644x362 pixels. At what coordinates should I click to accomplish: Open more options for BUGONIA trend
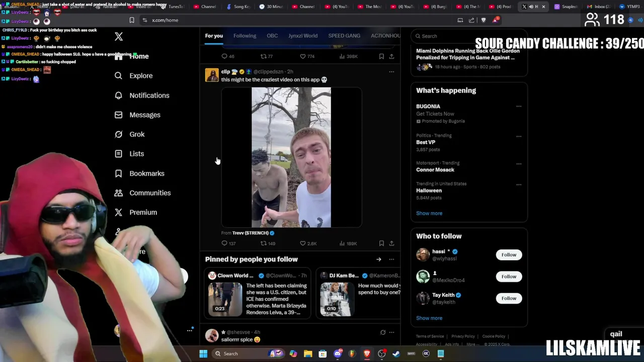[x=519, y=107]
